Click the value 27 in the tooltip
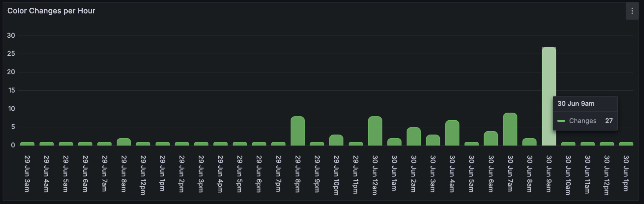Image resolution: width=644 pixels, height=204 pixels. (x=609, y=121)
